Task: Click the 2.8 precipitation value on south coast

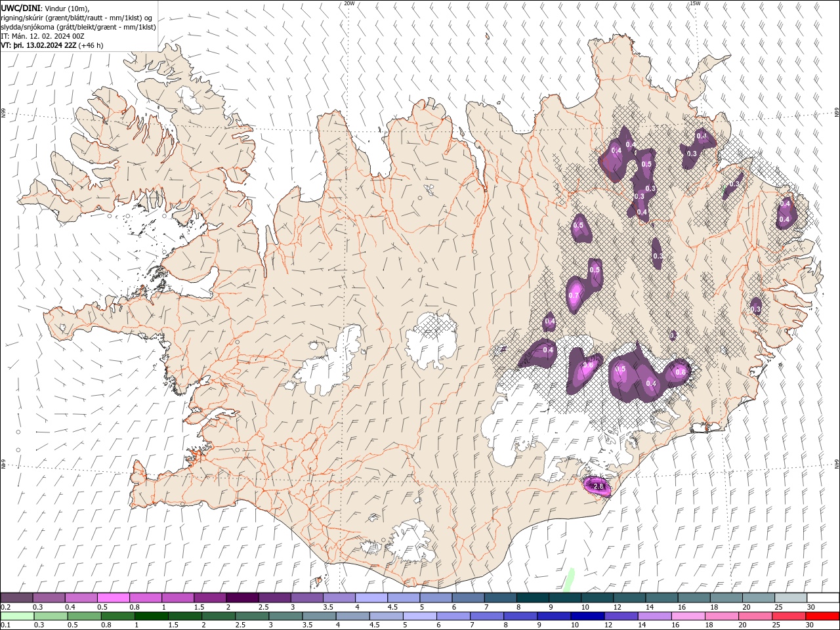Action: tap(598, 486)
